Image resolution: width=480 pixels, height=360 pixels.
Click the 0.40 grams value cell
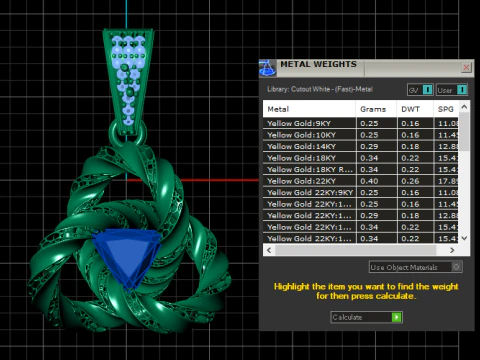tap(376, 181)
